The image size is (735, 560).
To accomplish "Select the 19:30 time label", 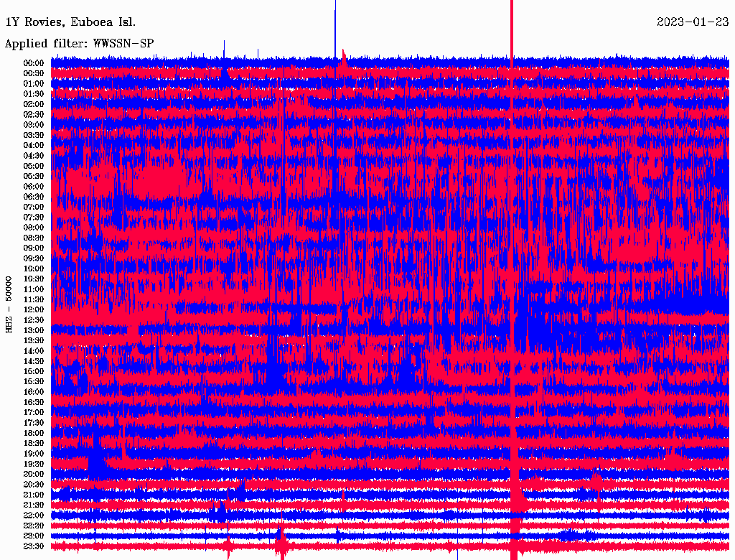I will [34, 465].
